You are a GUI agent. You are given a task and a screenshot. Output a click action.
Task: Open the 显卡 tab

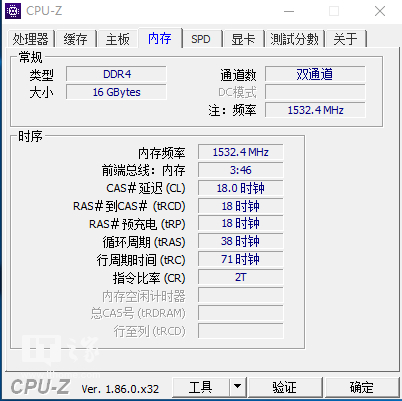(x=244, y=39)
